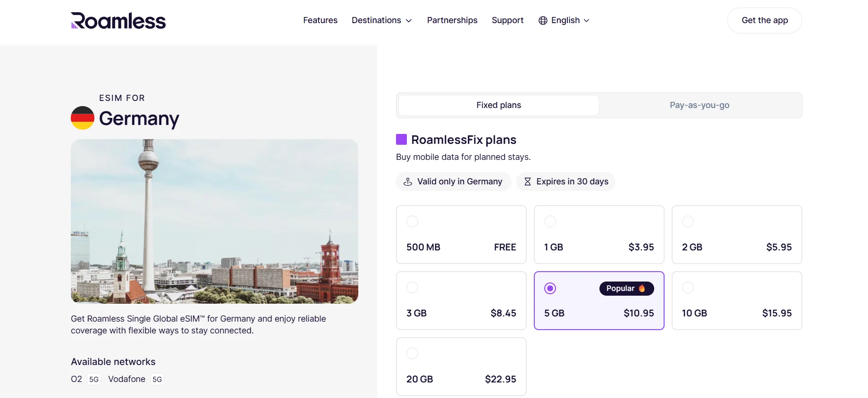Open the Features menu item

coord(320,20)
